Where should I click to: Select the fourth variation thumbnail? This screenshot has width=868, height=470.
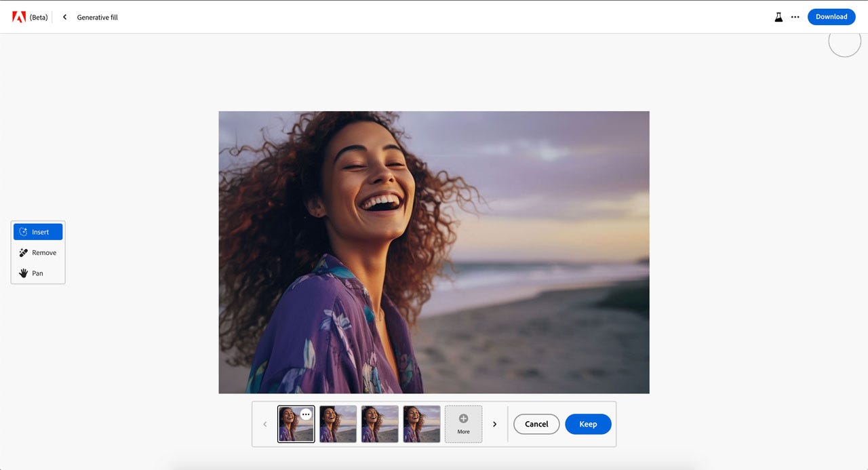point(421,423)
